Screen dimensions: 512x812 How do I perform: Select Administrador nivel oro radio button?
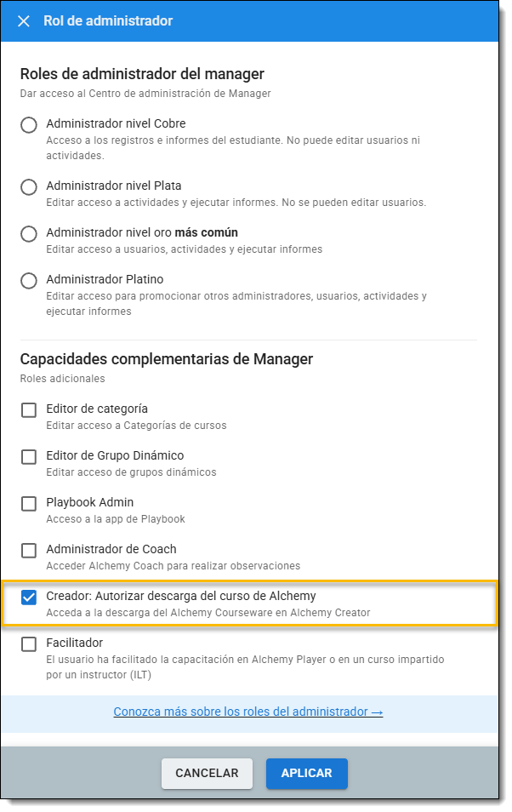pos(29,234)
